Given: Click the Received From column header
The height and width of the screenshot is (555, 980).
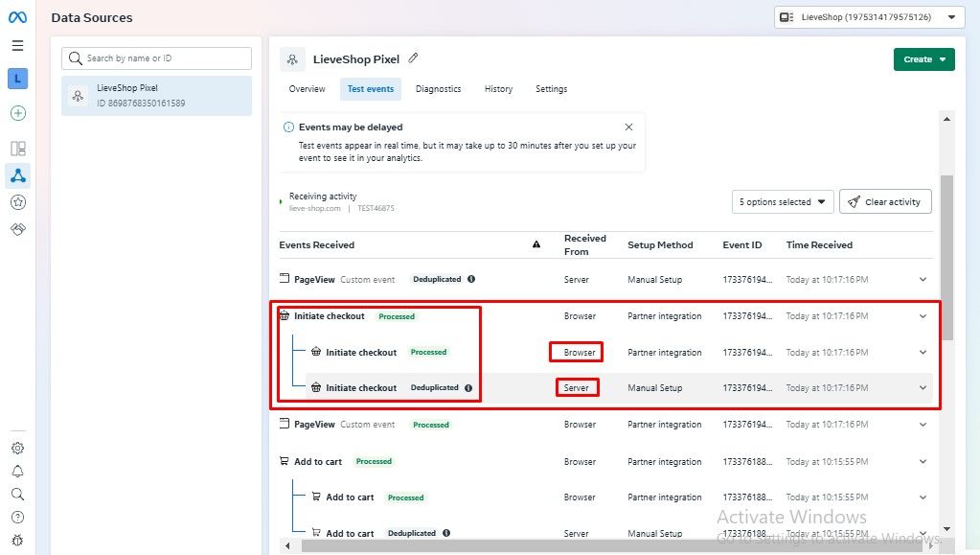Looking at the screenshot, I should (585, 244).
